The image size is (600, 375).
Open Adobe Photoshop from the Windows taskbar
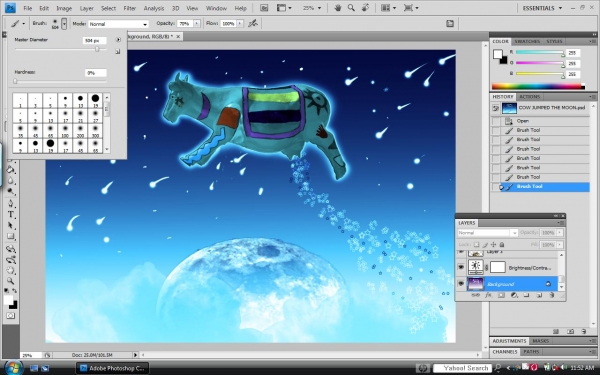point(112,368)
